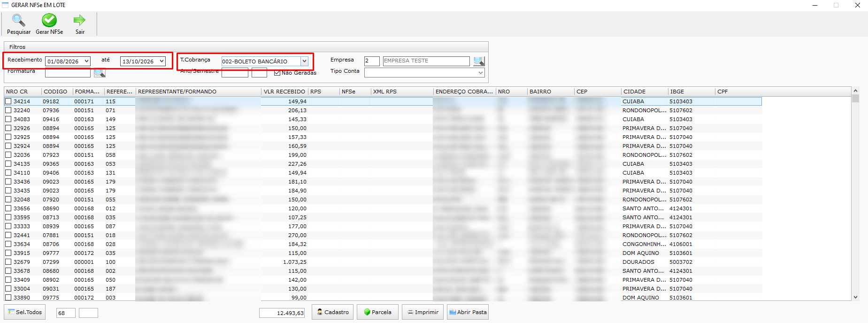Open the Empresa search lookup icon

click(479, 61)
